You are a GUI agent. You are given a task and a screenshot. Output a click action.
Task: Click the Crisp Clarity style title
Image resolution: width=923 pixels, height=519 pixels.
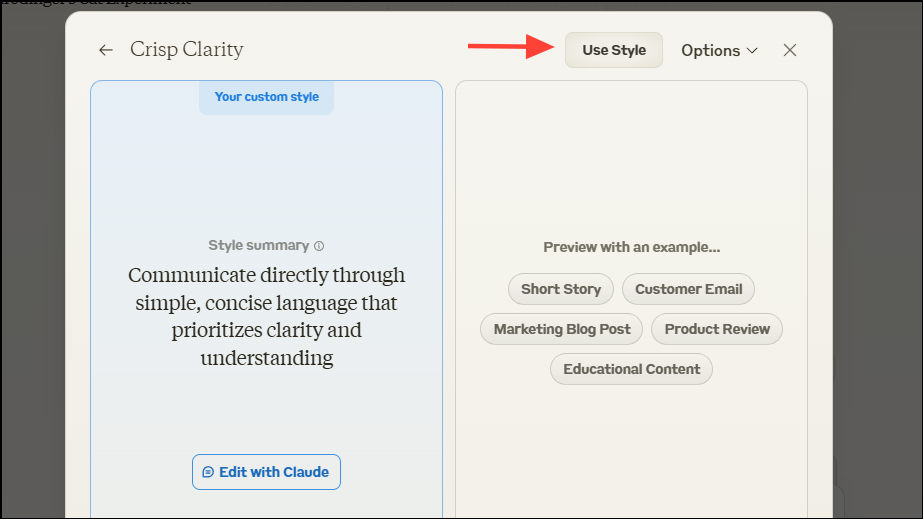pos(187,50)
